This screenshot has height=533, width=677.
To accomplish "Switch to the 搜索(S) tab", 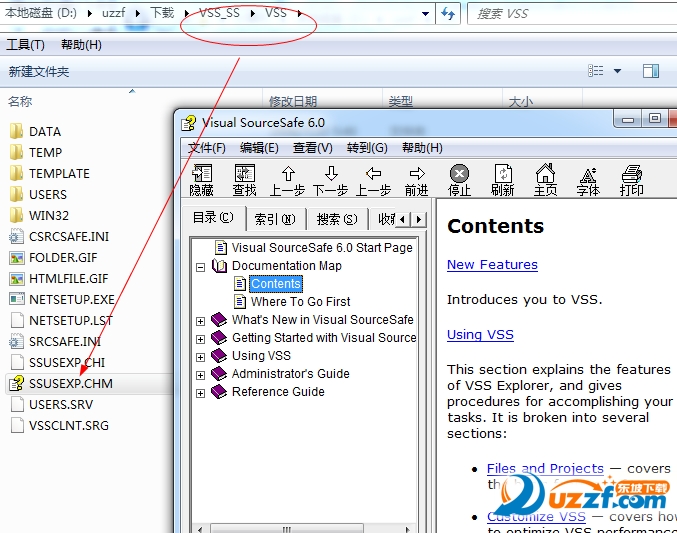I will [337, 219].
